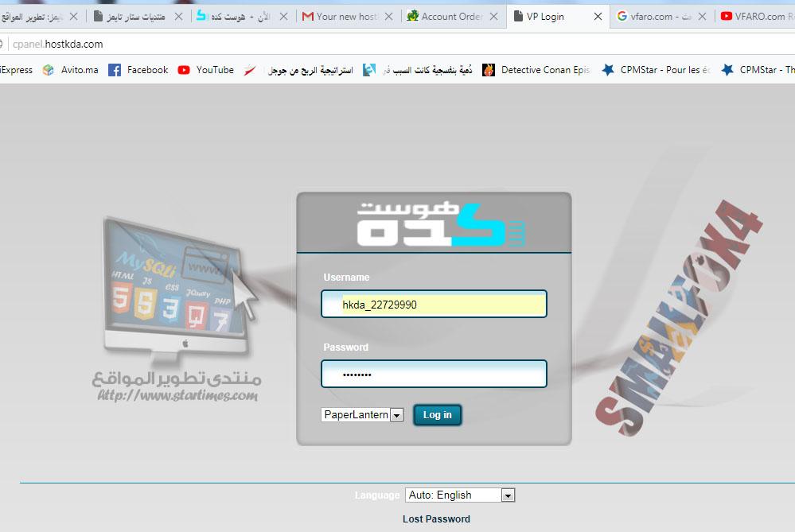Click the YouTube bookmark icon
This screenshot has height=532, width=795.
click(184, 70)
